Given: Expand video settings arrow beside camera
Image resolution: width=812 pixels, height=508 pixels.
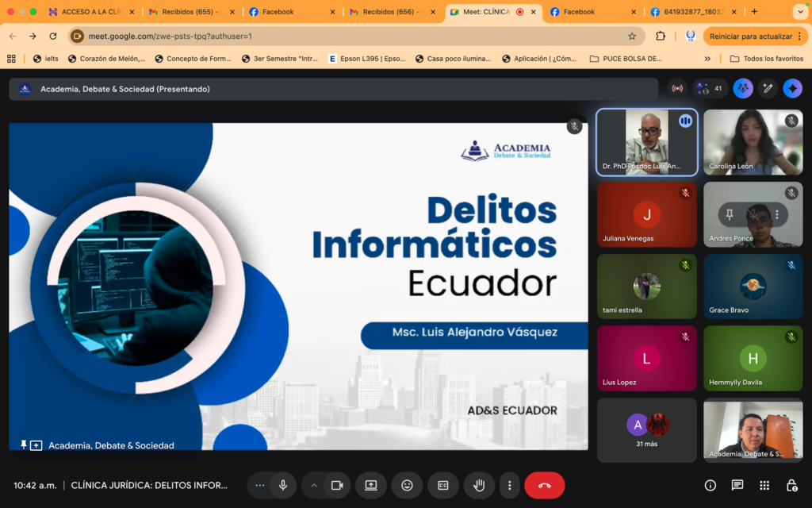Looking at the screenshot, I should pyautogui.click(x=314, y=485).
